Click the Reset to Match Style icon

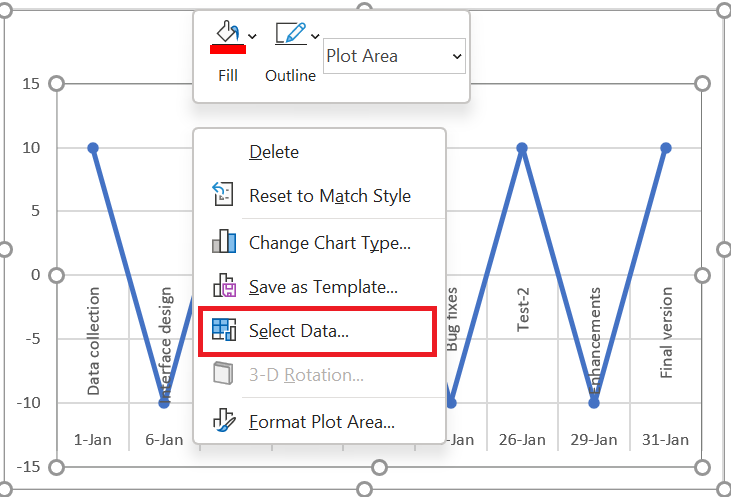(x=223, y=194)
